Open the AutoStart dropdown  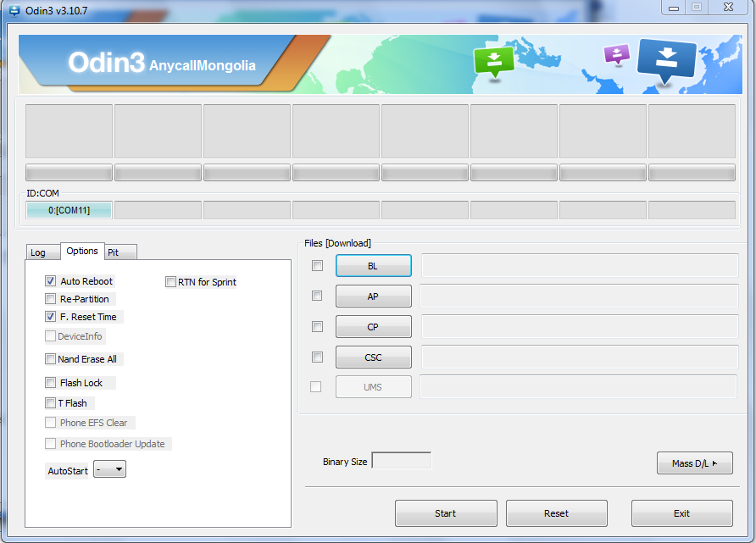[x=110, y=469]
